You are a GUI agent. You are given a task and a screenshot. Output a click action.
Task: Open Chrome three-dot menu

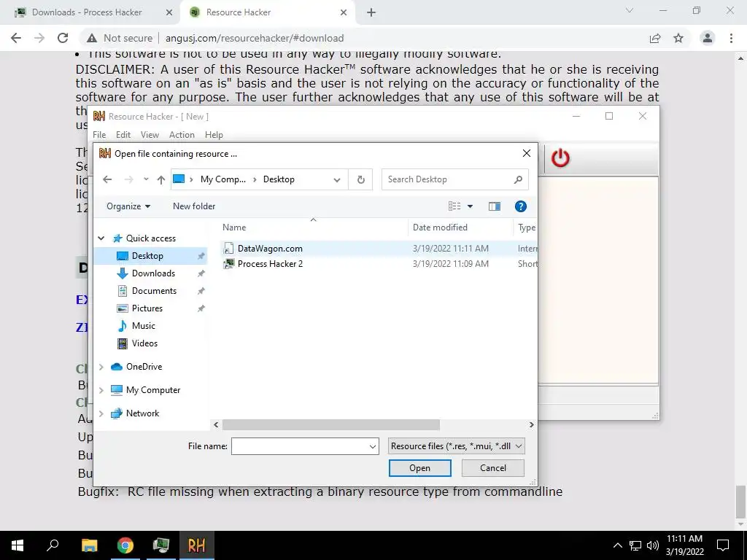731,38
